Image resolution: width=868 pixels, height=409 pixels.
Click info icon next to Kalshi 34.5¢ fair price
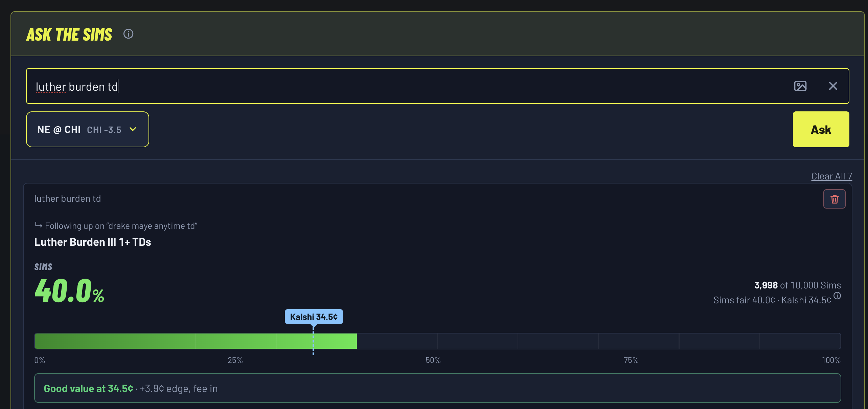pos(837,296)
